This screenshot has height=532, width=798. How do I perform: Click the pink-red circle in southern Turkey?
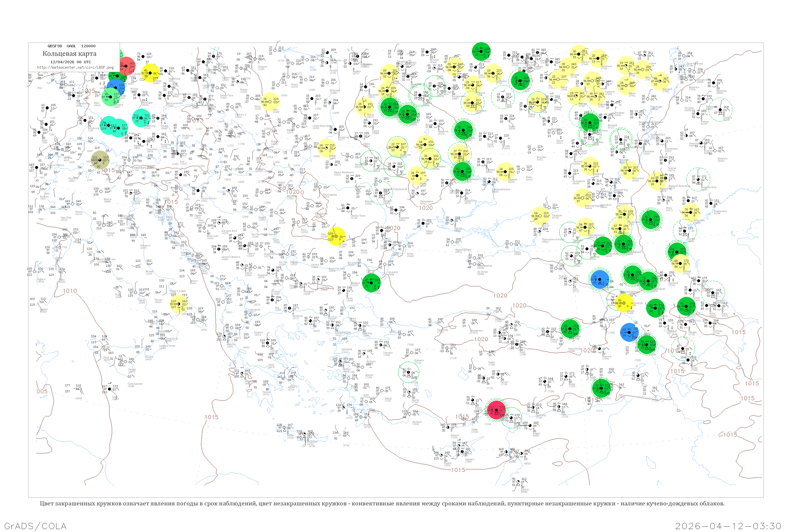click(x=496, y=410)
